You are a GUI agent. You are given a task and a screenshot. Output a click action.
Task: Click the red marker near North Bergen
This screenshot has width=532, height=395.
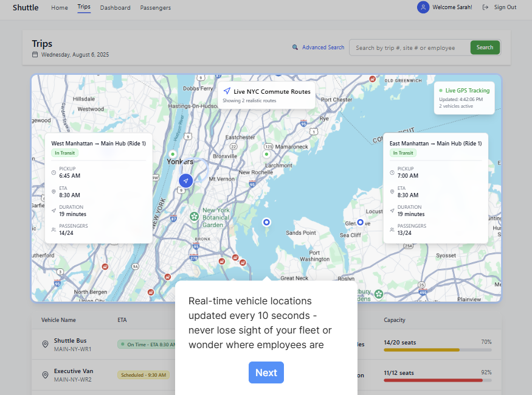(151, 292)
